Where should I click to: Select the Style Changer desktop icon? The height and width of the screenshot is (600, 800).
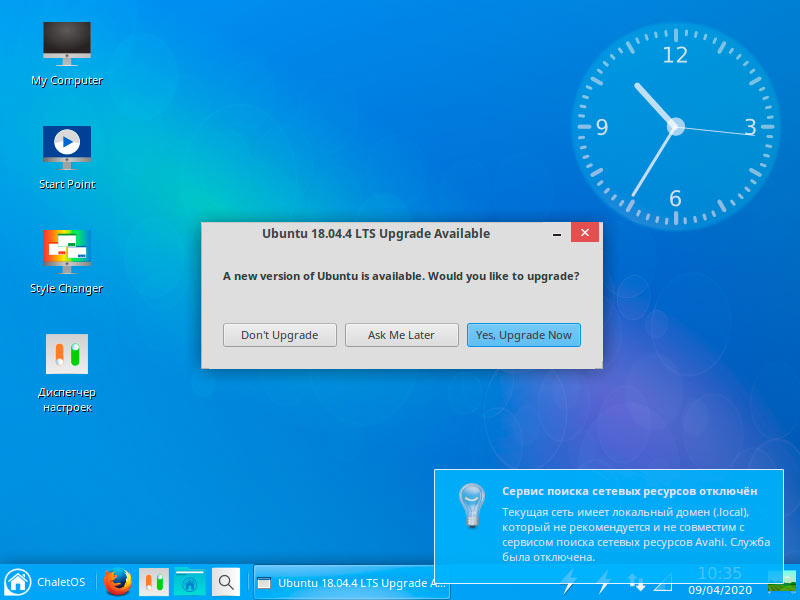coord(67,262)
